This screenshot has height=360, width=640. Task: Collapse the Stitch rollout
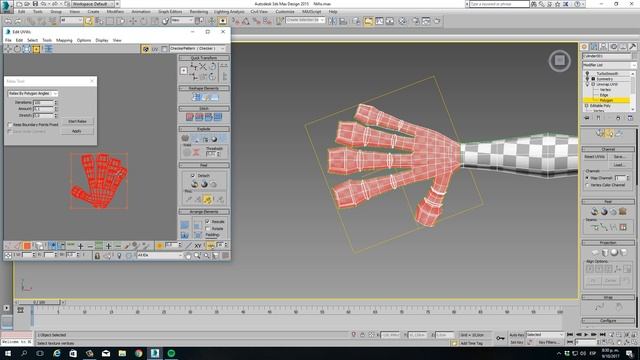(x=204, y=109)
